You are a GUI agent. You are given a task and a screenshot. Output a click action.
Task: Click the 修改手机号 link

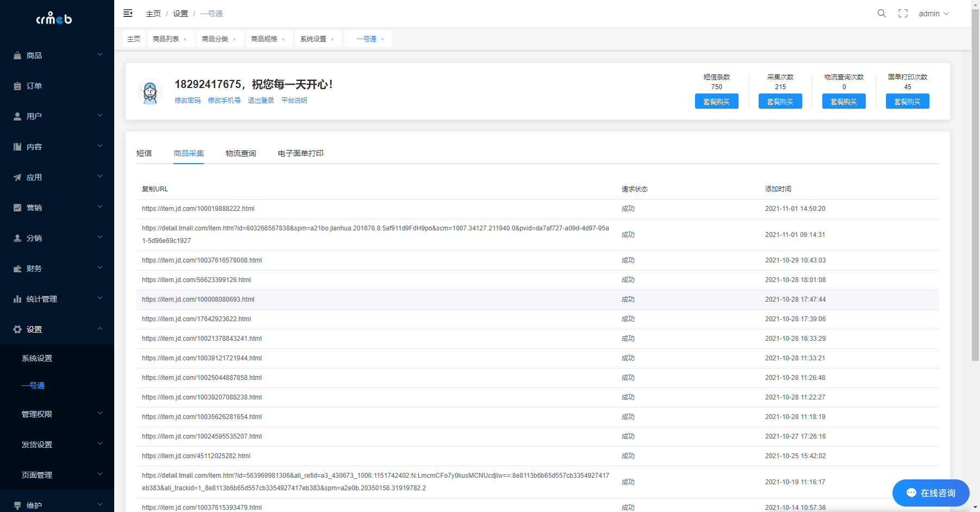(x=224, y=101)
